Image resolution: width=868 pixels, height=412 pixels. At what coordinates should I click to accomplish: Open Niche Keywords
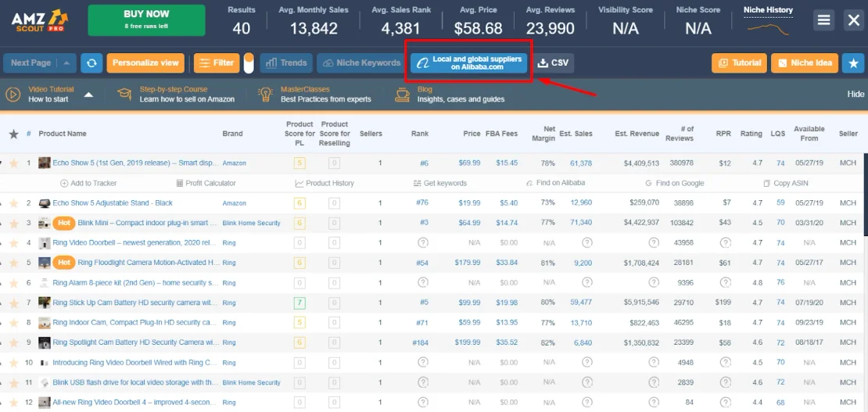tap(361, 63)
